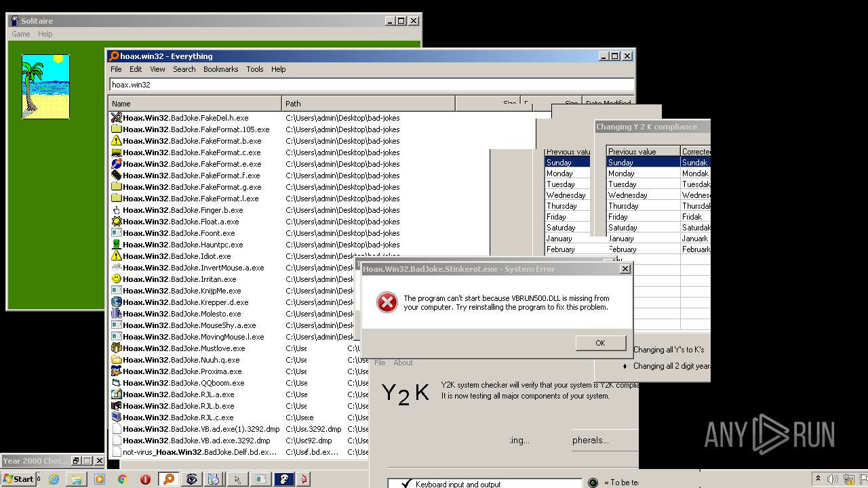Open the Search menu in Everything

(x=184, y=69)
